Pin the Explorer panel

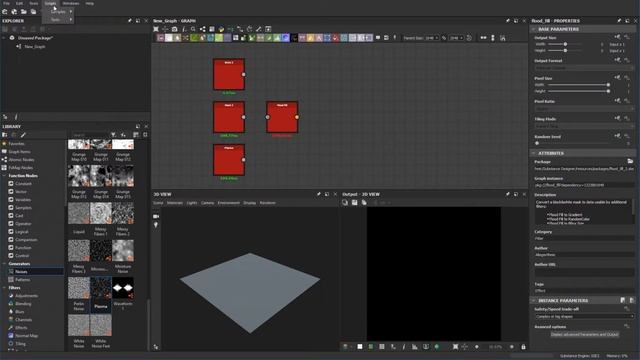point(130,20)
